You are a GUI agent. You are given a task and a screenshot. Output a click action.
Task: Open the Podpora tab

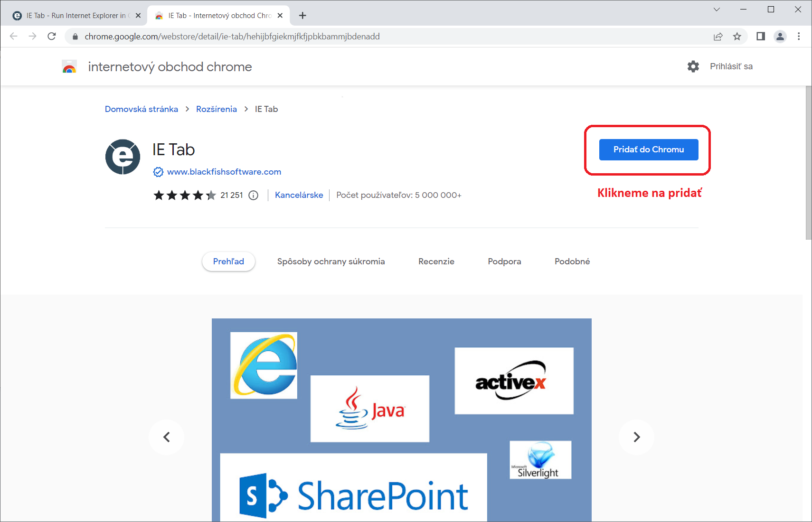[504, 261]
